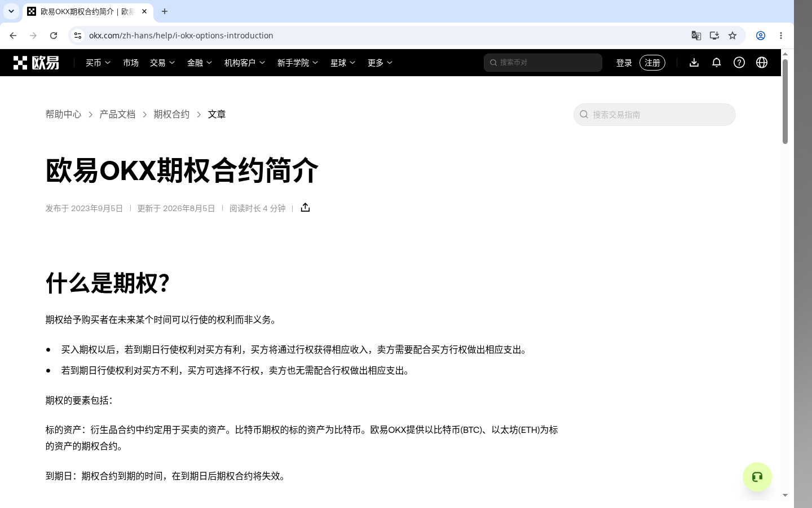View site information icon in address bar
The height and width of the screenshot is (508, 812).
(x=78, y=36)
